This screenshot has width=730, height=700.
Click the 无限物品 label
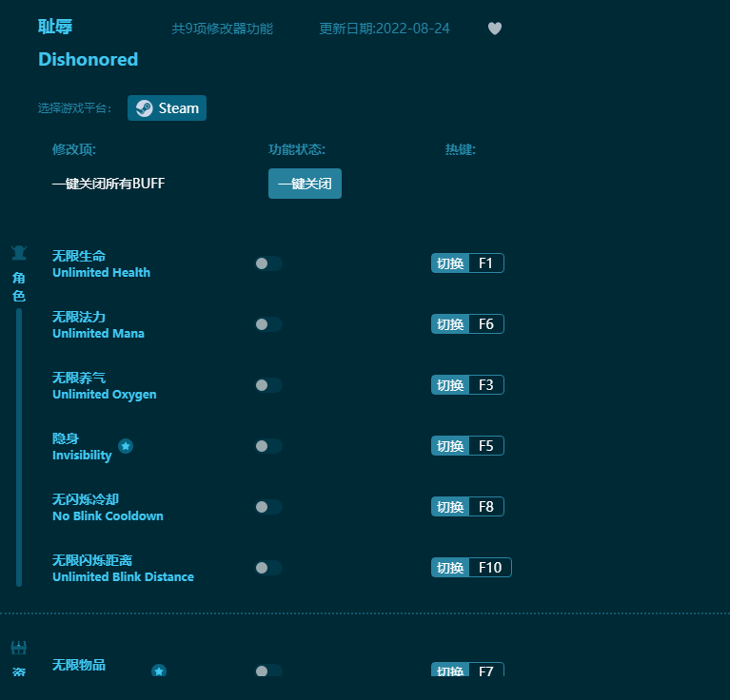click(x=79, y=665)
